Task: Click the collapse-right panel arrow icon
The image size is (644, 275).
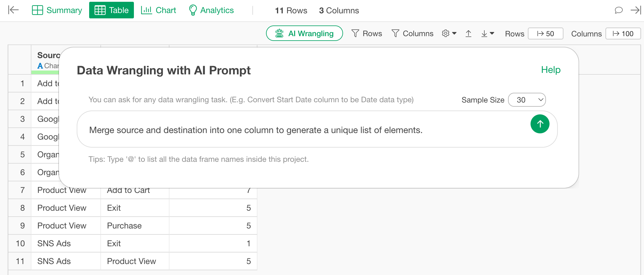Action: tap(635, 10)
